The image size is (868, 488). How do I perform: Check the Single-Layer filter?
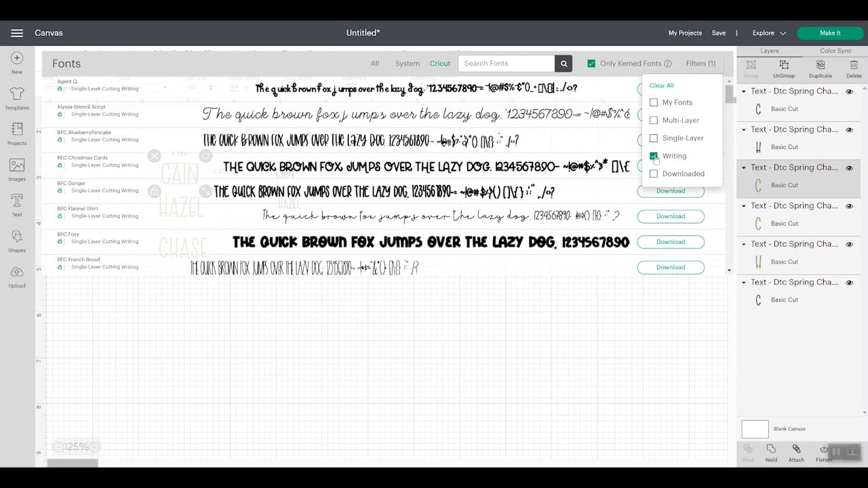click(x=654, y=138)
